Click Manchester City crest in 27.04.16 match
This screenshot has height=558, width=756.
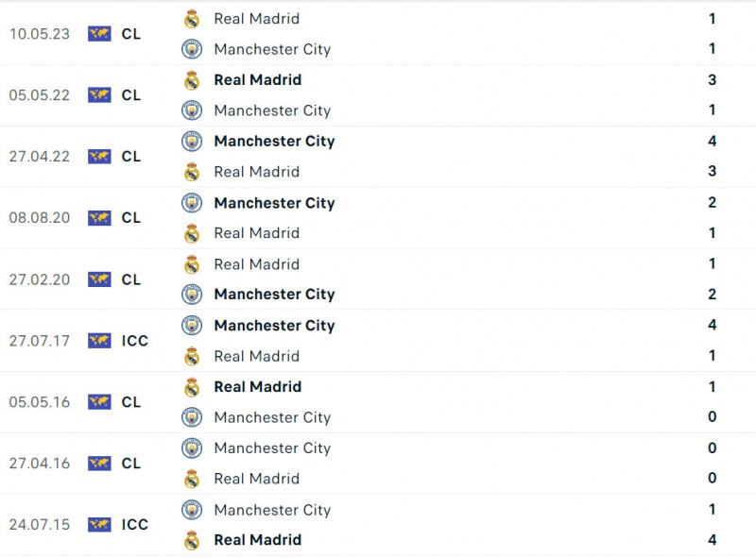[192, 448]
